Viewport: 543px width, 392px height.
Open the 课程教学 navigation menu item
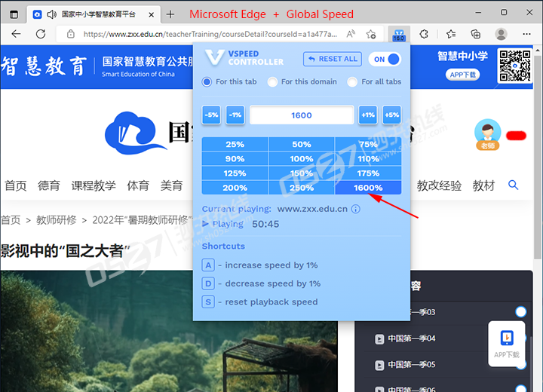94,185
